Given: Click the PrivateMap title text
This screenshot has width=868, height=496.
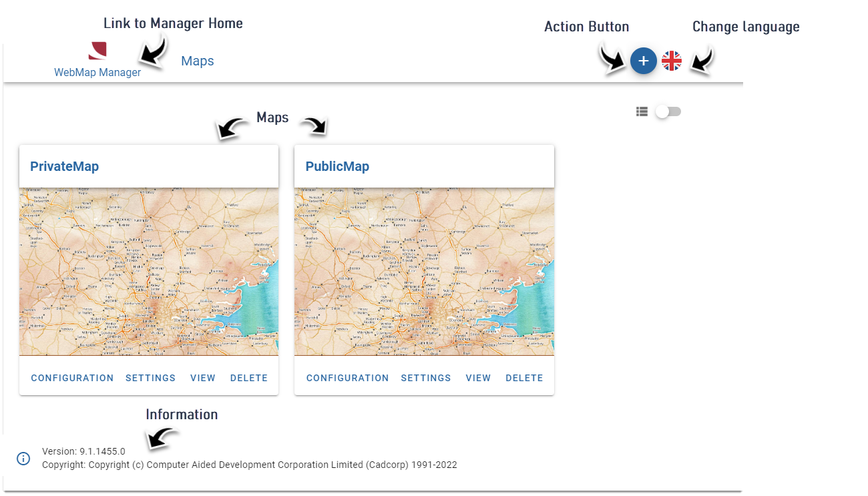Looking at the screenshot, I should coord(64,166).
